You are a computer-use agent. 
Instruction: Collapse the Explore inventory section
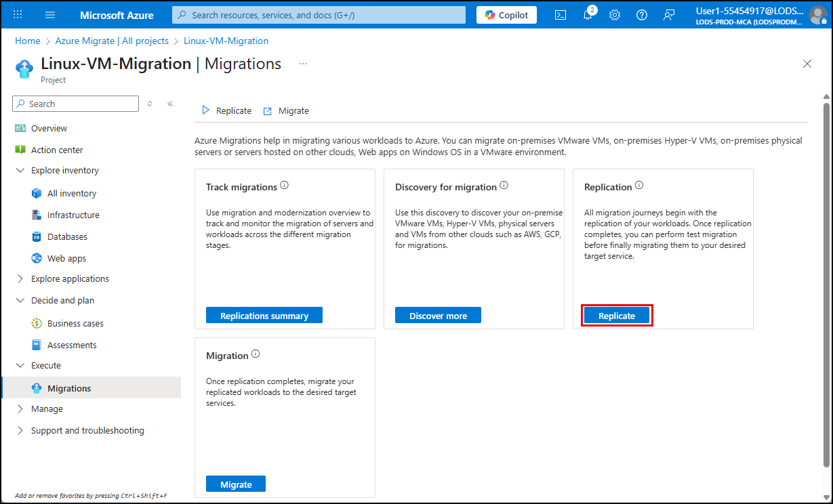point(20,170)
